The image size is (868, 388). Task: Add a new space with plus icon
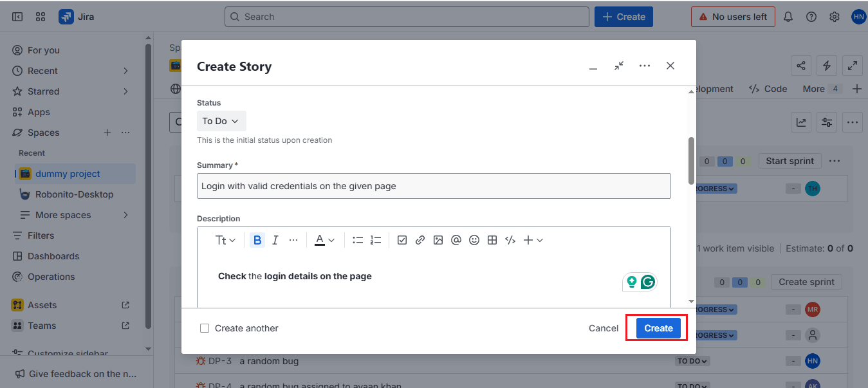click(107, 133)
